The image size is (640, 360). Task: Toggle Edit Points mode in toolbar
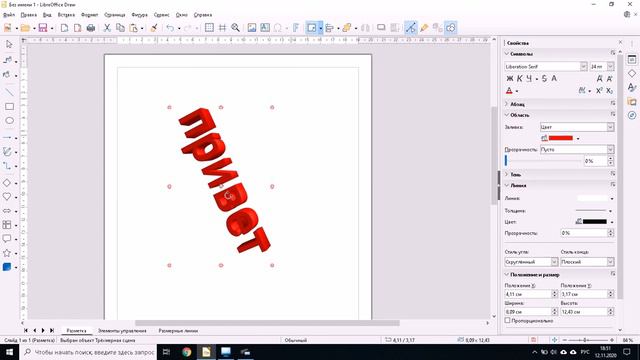point(411,28)
